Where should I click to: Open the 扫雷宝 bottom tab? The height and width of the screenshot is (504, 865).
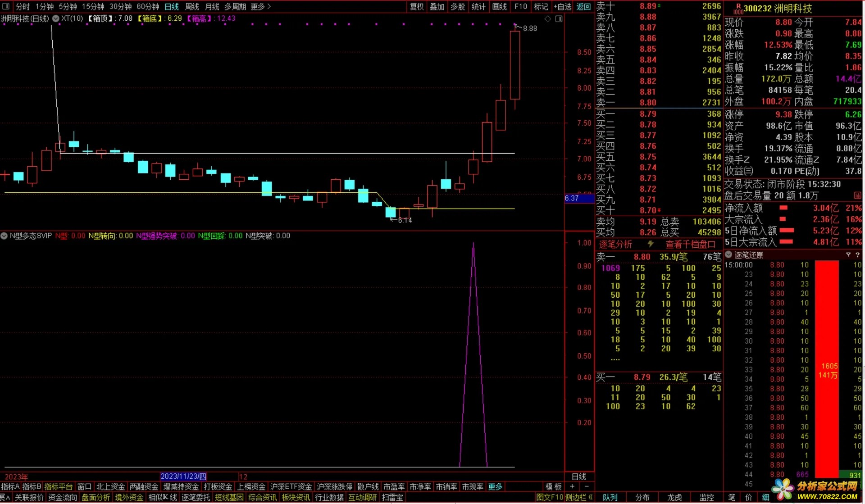coord(392,497)
